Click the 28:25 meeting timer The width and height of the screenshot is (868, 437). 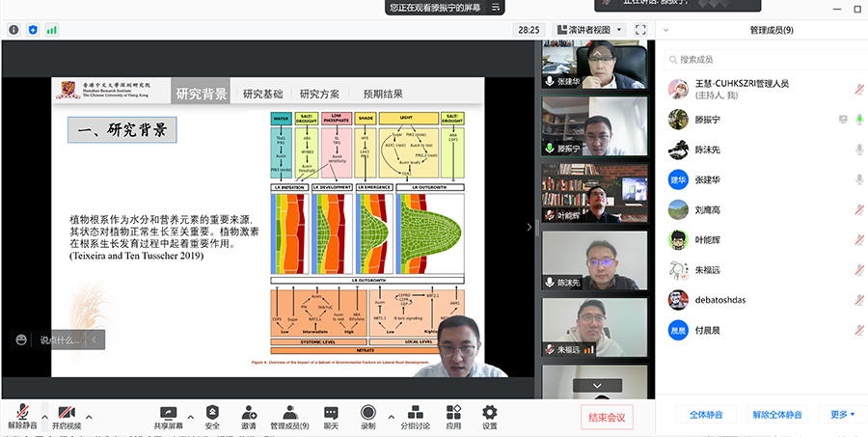pyautogui.click(x=529, y=30)
